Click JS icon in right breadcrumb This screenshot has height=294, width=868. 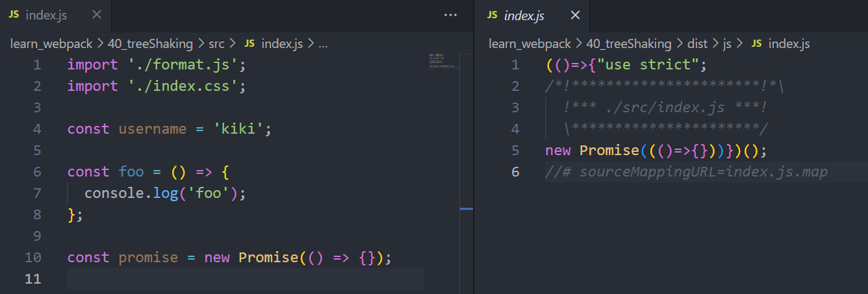pyautogui.click(x=756, y=43)
